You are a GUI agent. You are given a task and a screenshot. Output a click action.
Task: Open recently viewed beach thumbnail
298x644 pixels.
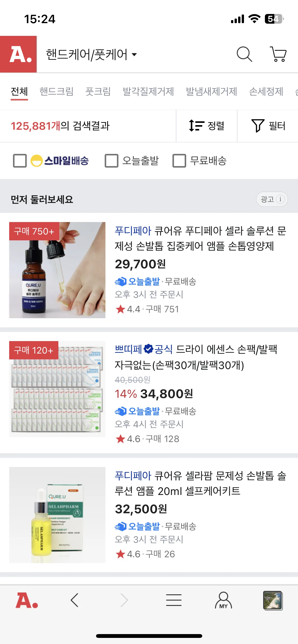(273, 600)
